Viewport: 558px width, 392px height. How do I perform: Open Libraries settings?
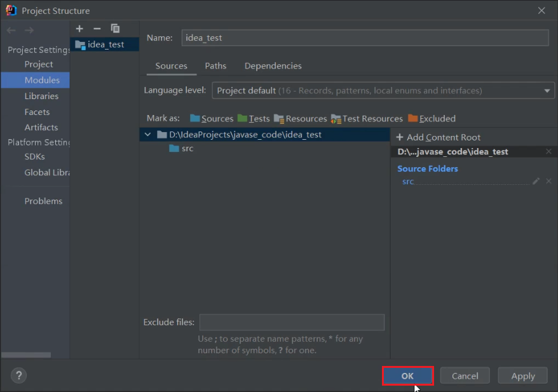coord(41,96)
